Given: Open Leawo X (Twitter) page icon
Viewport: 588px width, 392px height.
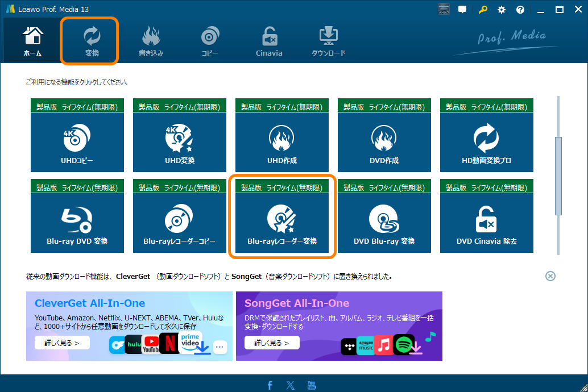Looking at the screenshot, I should (290, 385).
